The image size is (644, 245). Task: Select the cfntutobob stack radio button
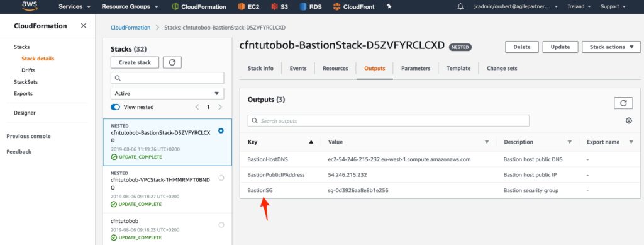click(x=221, y=225)
